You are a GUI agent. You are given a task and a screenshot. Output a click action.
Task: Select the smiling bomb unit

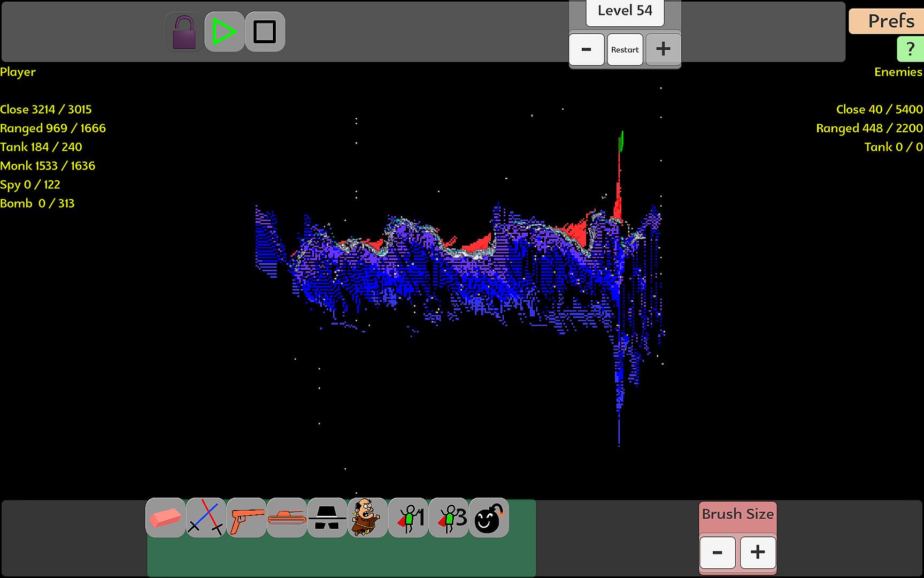pos(489,518)
